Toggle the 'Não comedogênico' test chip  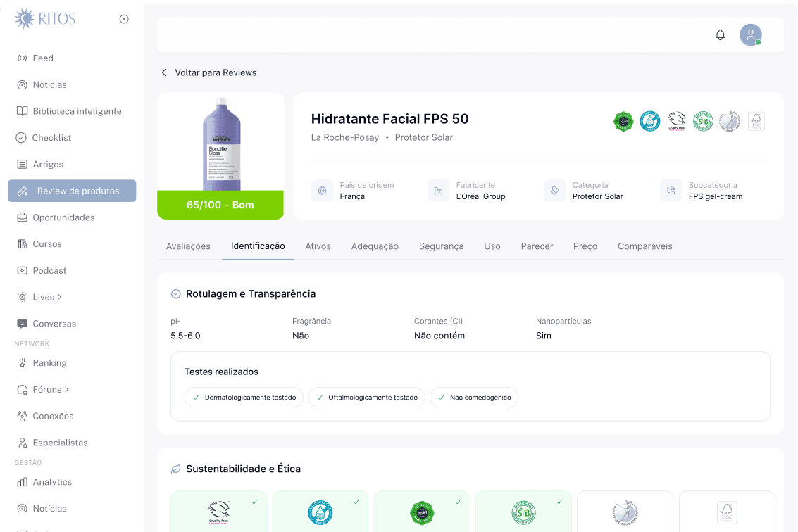point(473,397)
